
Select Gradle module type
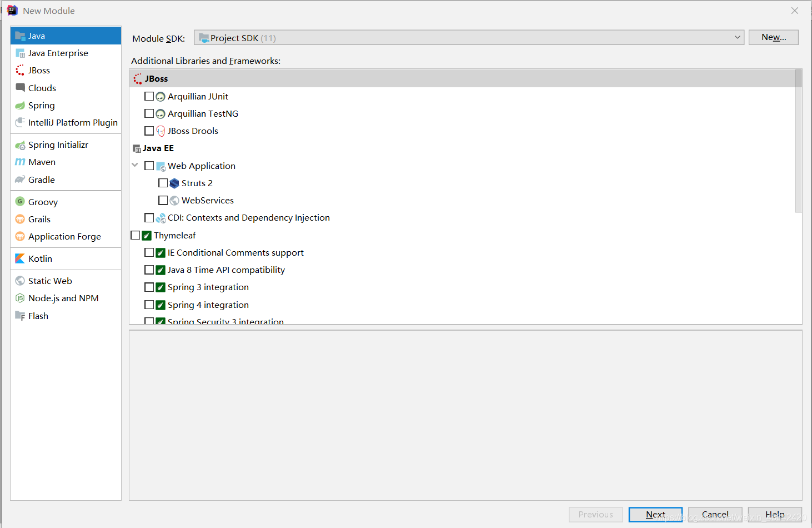[66, 180]
